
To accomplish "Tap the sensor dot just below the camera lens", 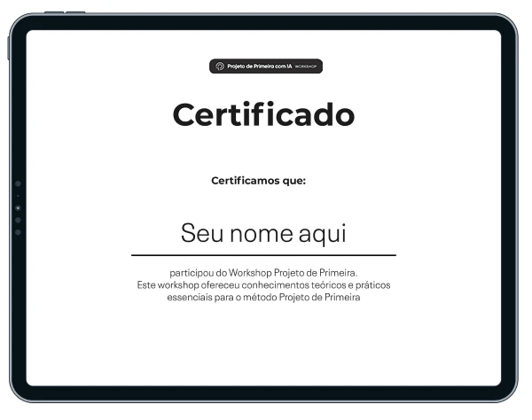I will point(19,220).
